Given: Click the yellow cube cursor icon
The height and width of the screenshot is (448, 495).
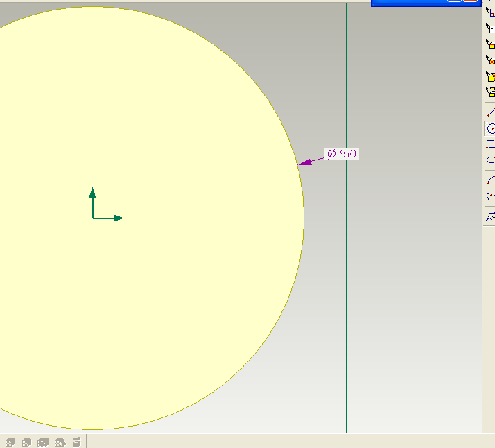Looking at the screenshot, I should (491, 76).
